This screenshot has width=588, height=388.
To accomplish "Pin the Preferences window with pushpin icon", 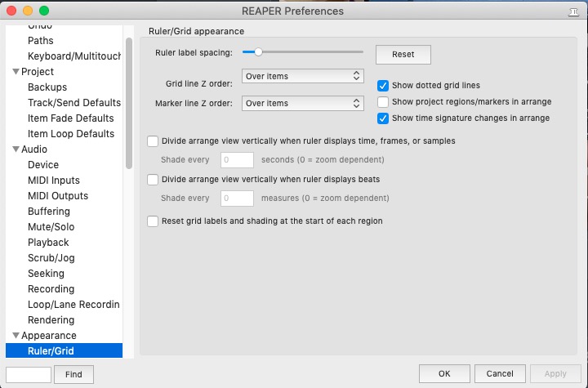I will (x=573, y=12).
